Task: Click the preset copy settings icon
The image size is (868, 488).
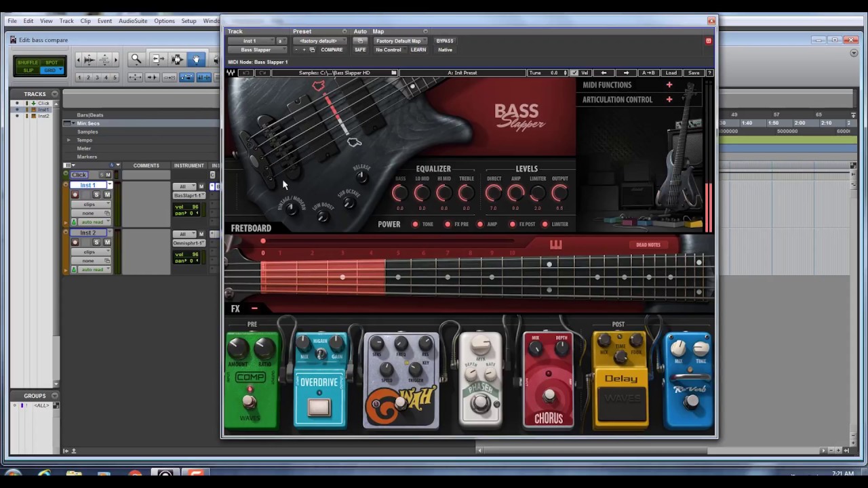Action: point(312,49)
